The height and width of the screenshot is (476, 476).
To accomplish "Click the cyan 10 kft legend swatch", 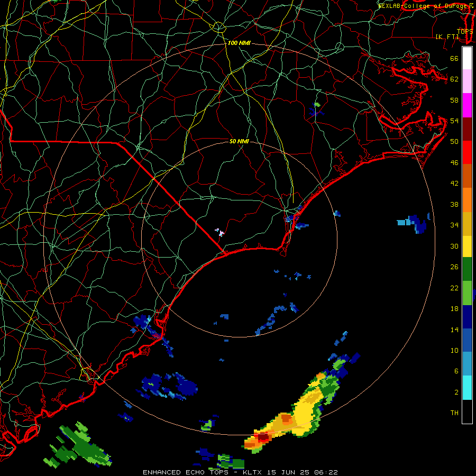I will 467,388.
